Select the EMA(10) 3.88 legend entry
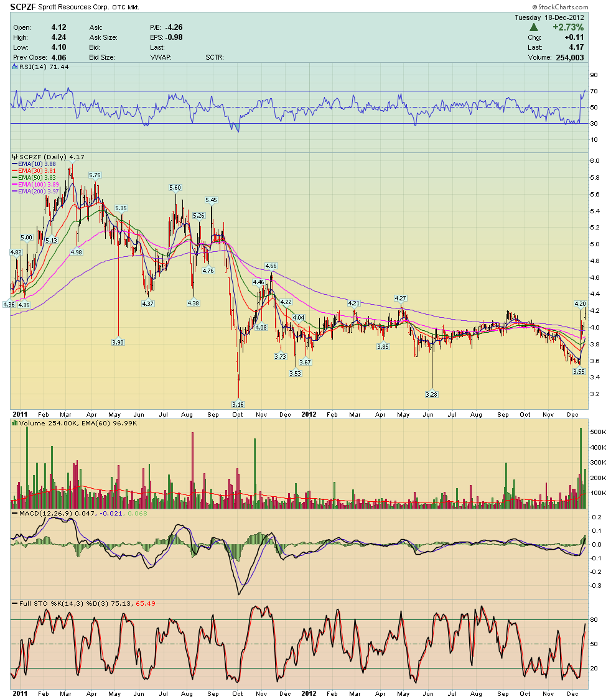The width and height of the screenshot is (616, 699). coord(34,164)
